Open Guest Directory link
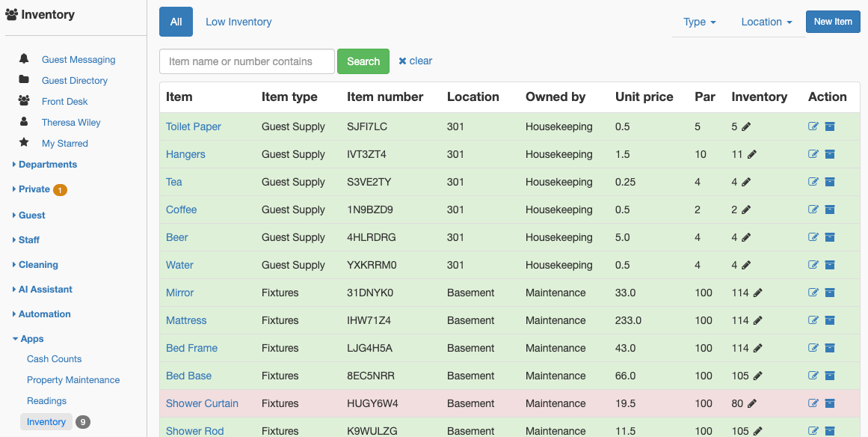Image resolution: width=868 pixels, height=437 pixels. [x=75, y=81]
